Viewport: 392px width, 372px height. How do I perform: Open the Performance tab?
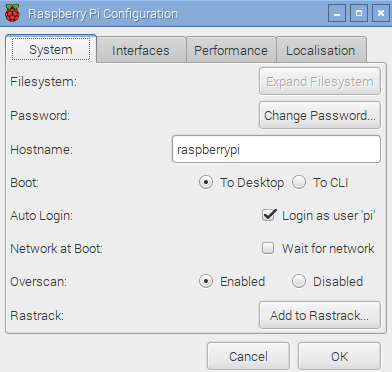click(x=231, y=50)
